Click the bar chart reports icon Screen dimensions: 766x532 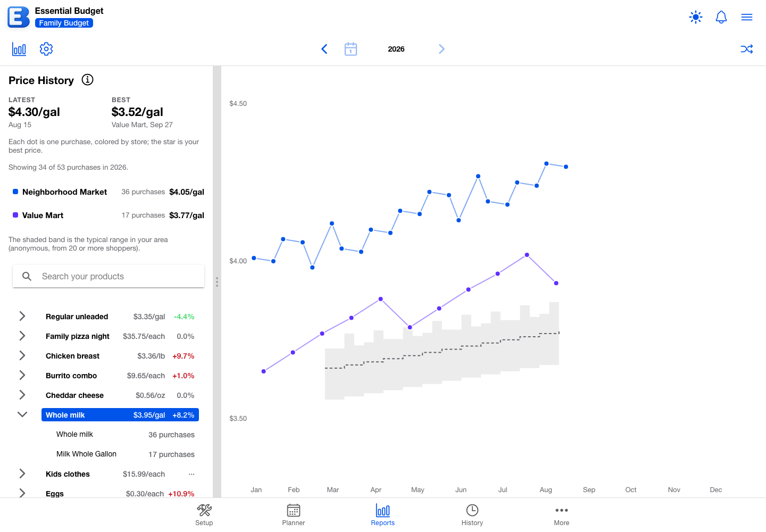tap(19, 49)
